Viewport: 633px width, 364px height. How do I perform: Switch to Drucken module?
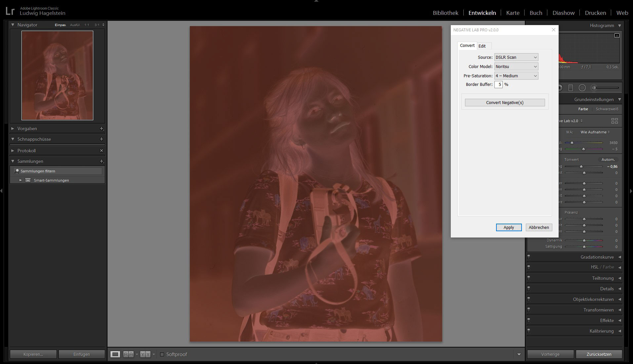pos(595,13)
